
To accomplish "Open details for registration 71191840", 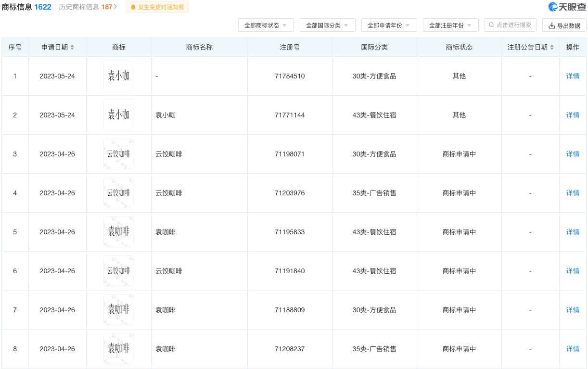I will [x=573, y=271].
